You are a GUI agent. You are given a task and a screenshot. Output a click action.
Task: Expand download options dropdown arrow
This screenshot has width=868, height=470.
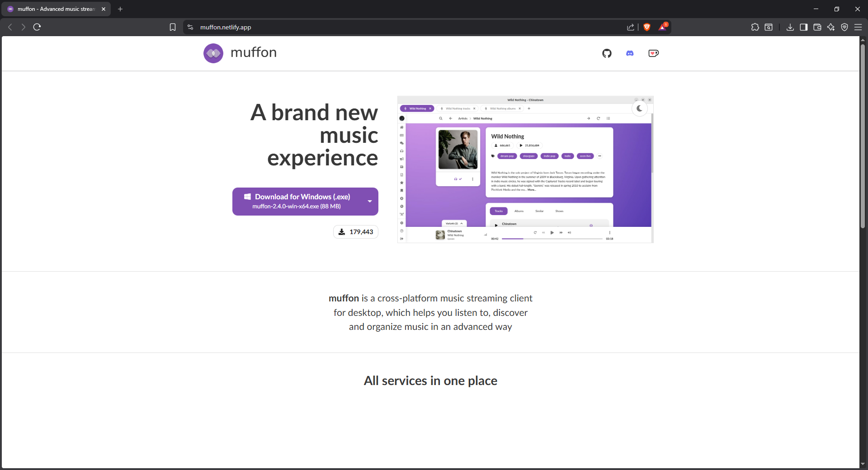(x=370, y=202)
